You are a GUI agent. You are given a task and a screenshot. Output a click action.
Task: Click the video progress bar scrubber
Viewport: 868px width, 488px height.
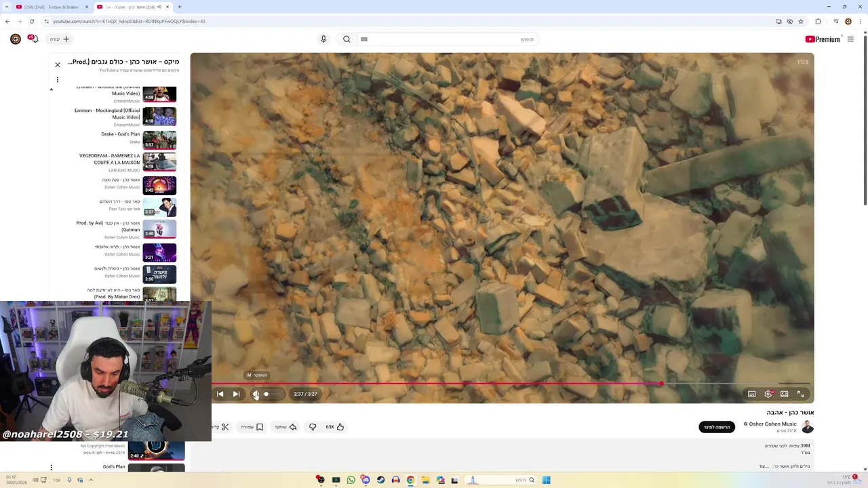pyautogui.click(x=661, y=384)
